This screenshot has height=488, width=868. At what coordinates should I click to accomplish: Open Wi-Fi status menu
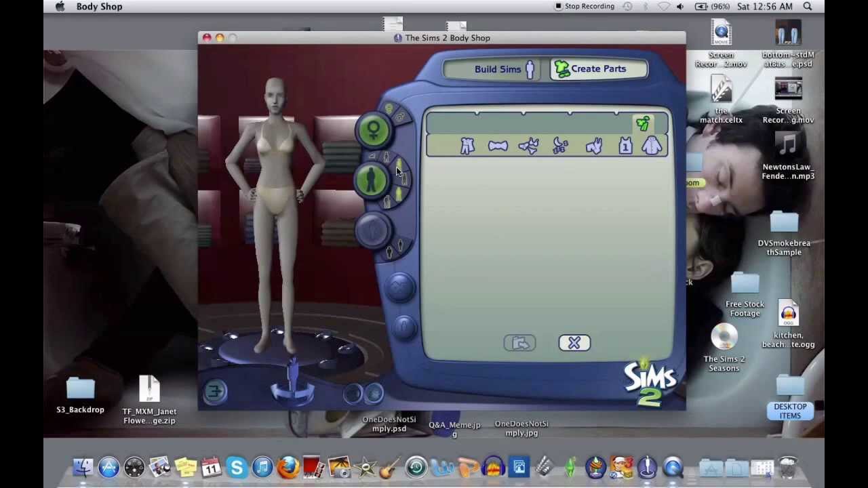coord(663,7)
